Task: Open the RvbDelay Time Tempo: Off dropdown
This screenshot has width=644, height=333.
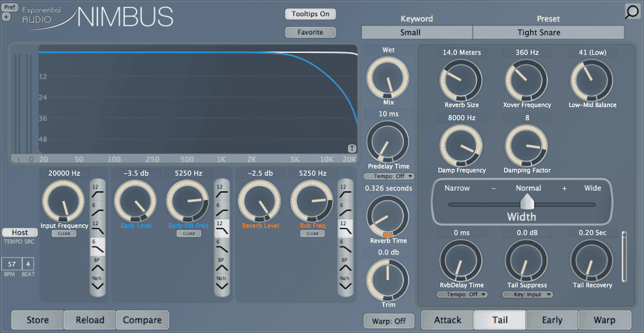Action: 462,294
